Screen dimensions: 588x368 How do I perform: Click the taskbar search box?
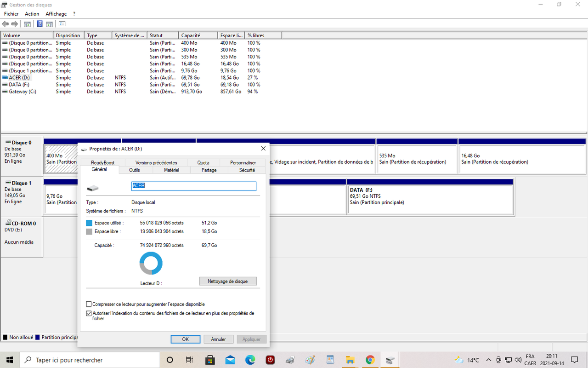(x=90, y=360)
